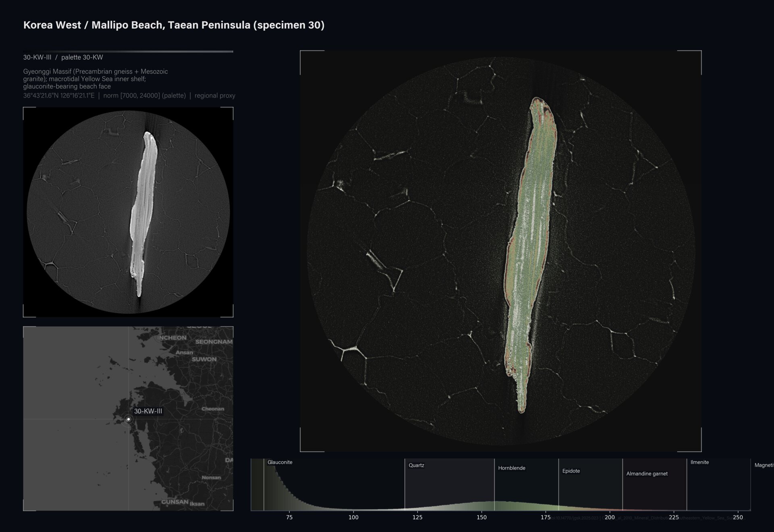The height and width of the screenshot is (532, 774).
Task: Click the specimen title heading text
Action: tap(174, 25)
